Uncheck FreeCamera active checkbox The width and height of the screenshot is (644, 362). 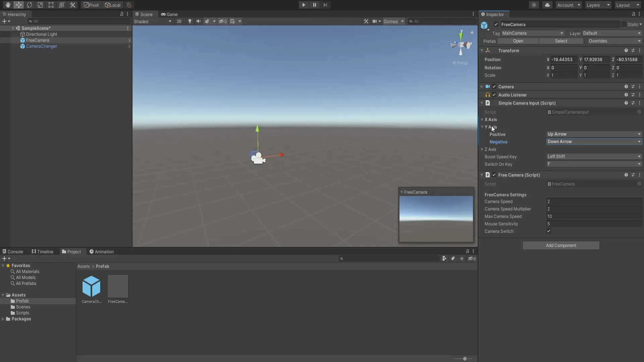496,24
